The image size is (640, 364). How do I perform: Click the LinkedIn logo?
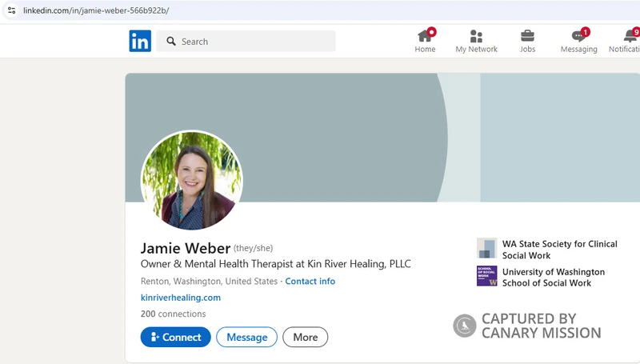[140, 42]
